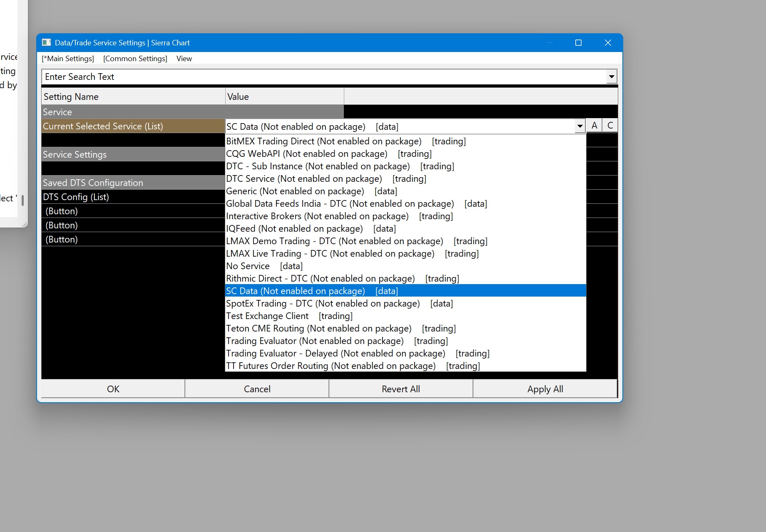Pick IQFeed data service
This screenshot has width=766, height=532.
click(405, 228)
